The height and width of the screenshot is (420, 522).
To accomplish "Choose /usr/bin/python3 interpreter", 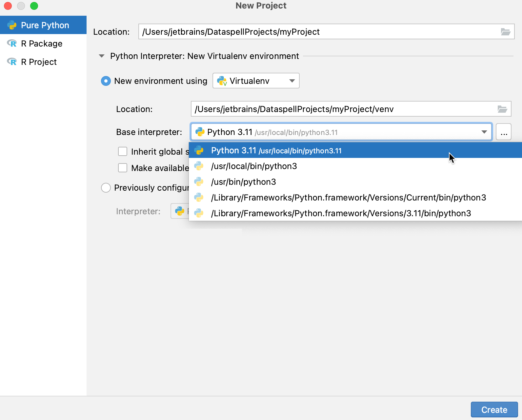I will pos(355,182).
